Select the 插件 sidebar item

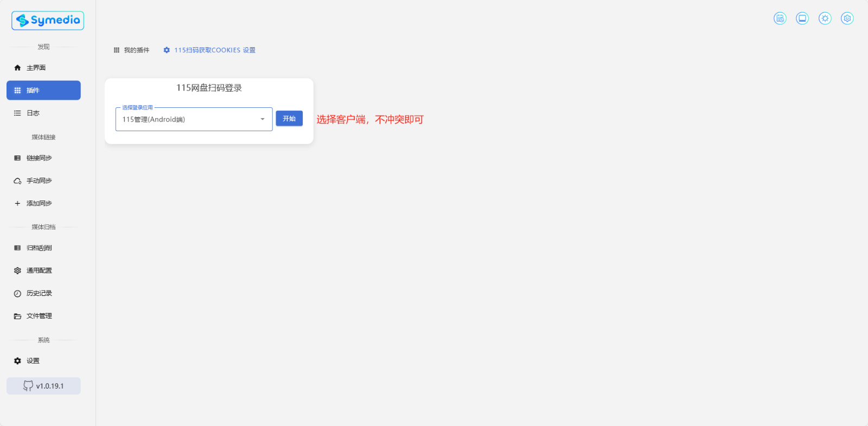[x=43, y=91]
